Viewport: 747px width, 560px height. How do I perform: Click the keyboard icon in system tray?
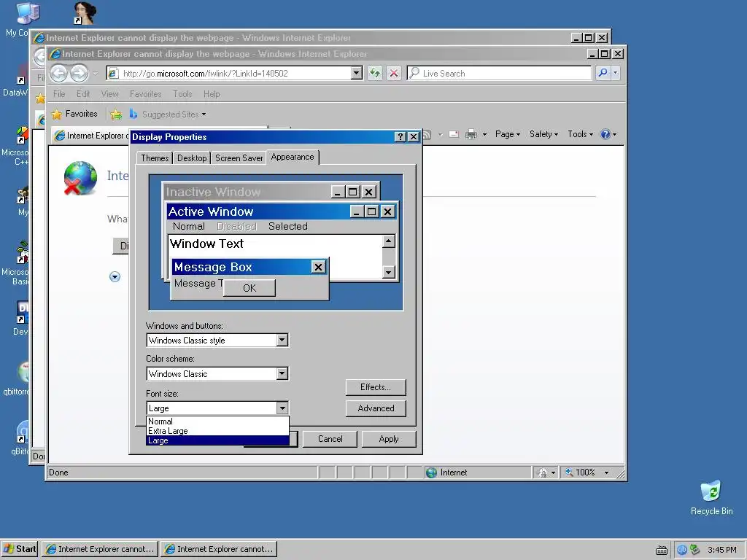click(x=661, y=550)
